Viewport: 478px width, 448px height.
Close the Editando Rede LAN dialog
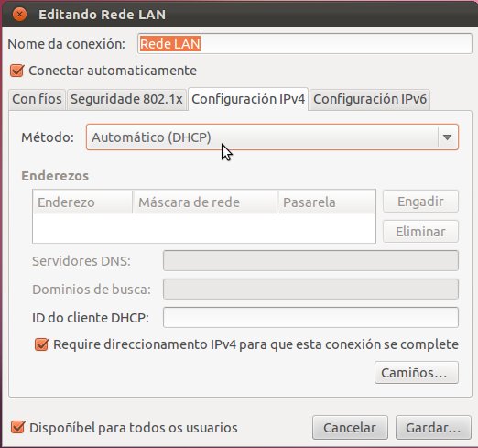19,15
